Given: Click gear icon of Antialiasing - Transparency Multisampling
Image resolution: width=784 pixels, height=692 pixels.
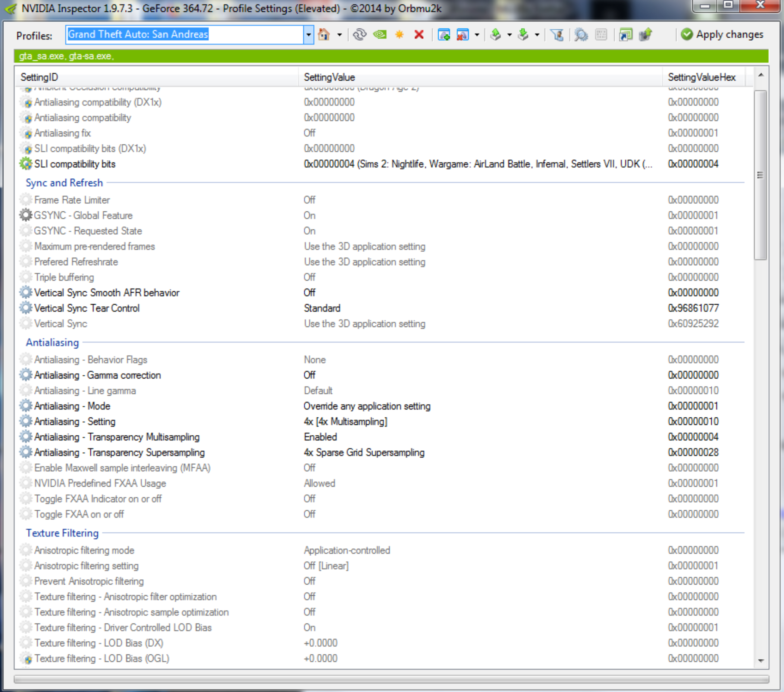Looking at the screenshot, I should coord(26,437).
